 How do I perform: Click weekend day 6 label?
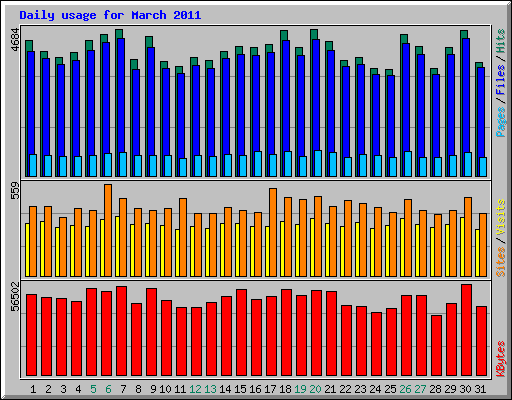click(108, 389)
